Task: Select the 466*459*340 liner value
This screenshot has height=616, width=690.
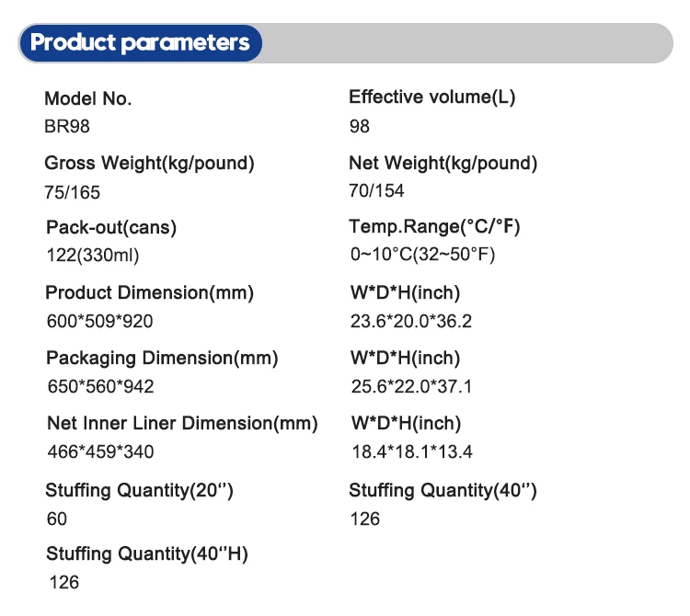Action: 99,451
